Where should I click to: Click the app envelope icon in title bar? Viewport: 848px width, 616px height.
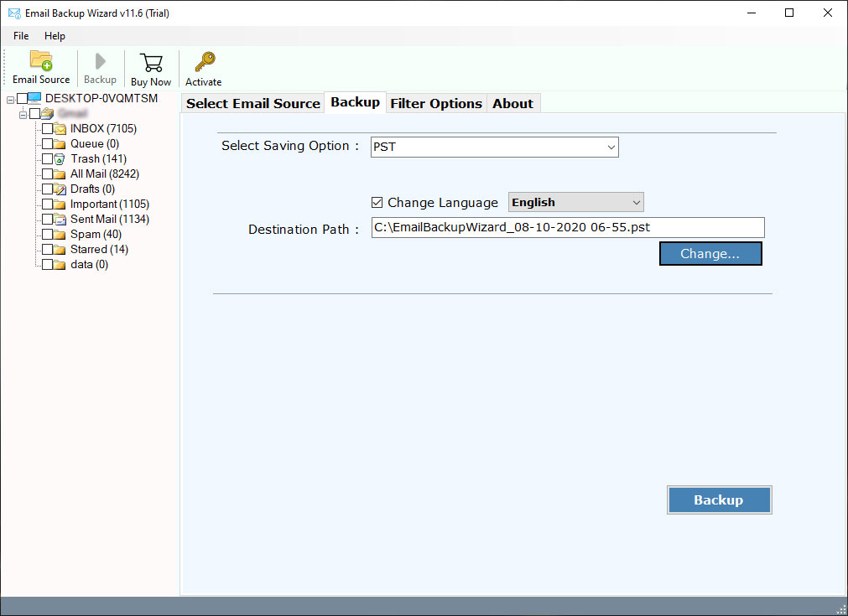tap(14, 13)
